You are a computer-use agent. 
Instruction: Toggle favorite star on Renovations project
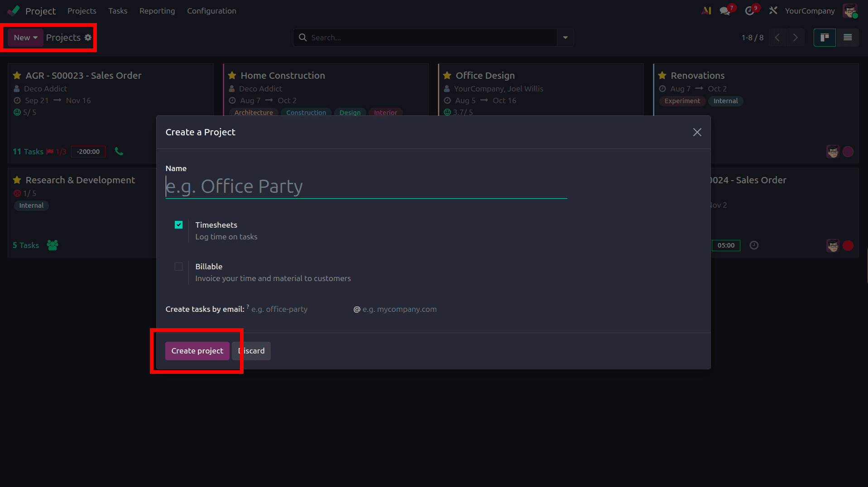click(x=662, y=75)
